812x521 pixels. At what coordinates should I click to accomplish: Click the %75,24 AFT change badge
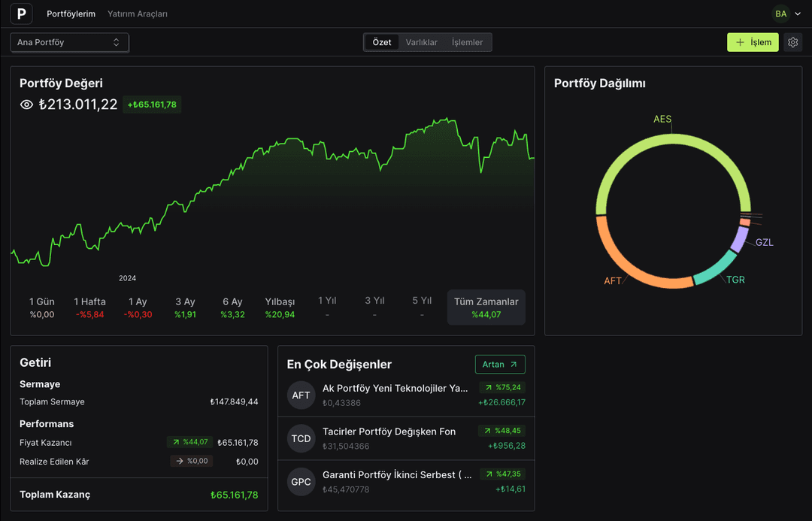(x=502, y=387)
